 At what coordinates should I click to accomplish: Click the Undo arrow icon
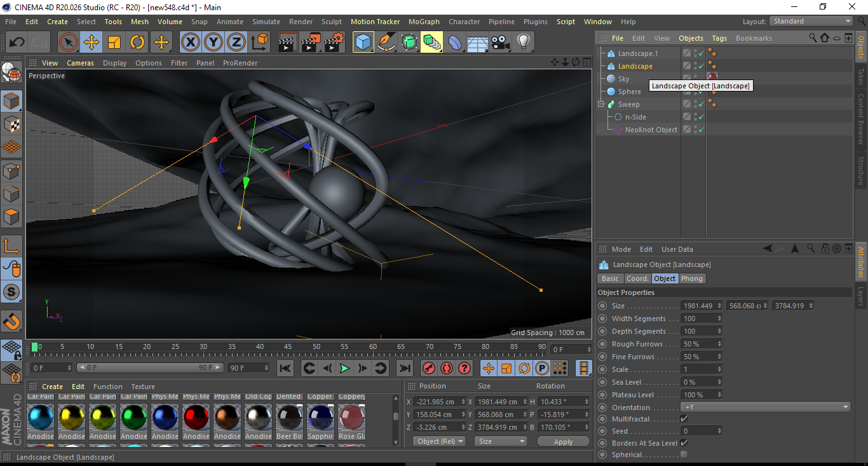click(x=17, y=43)
